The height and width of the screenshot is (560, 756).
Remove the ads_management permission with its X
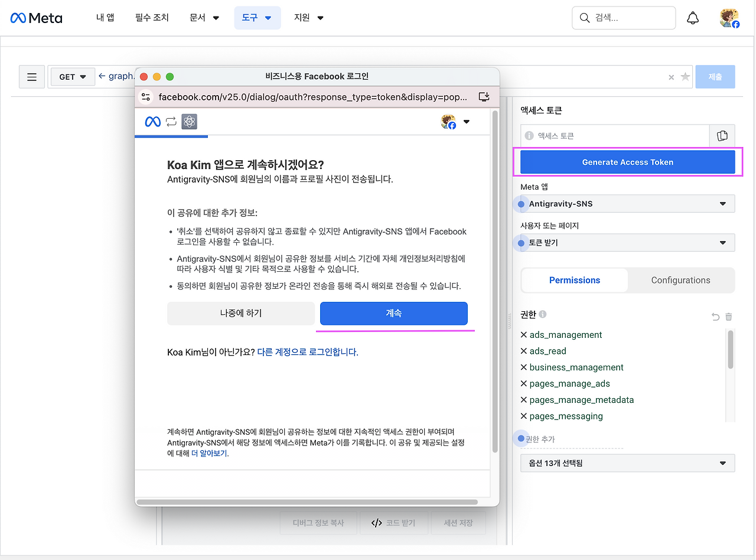click(524, 335)
